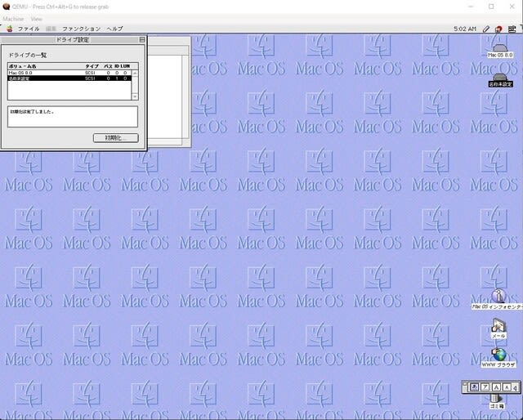Click the status message 初期化は完了しました
The image size is (523, 420).
[x=32, y=112]
